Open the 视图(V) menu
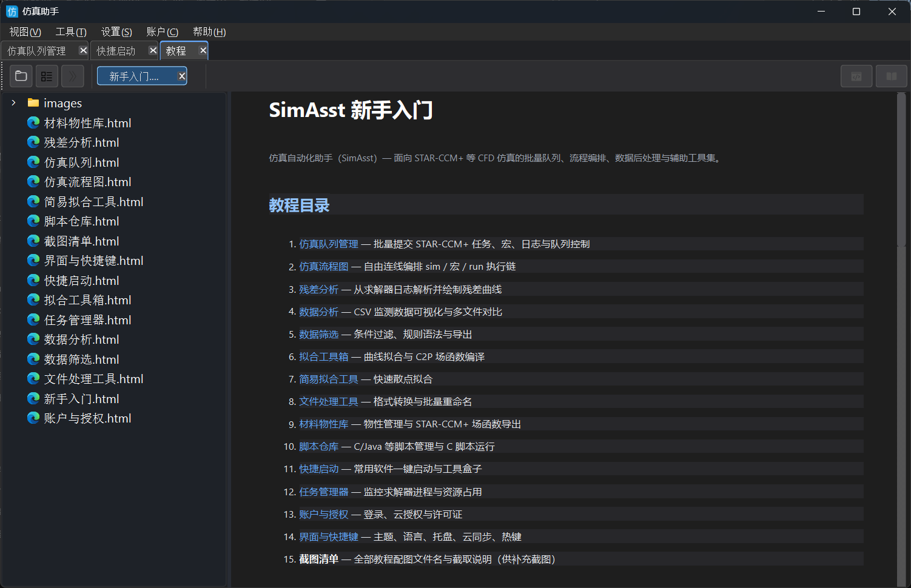The image size is (911, 588). pyautogui.click(x=25, y=32)
